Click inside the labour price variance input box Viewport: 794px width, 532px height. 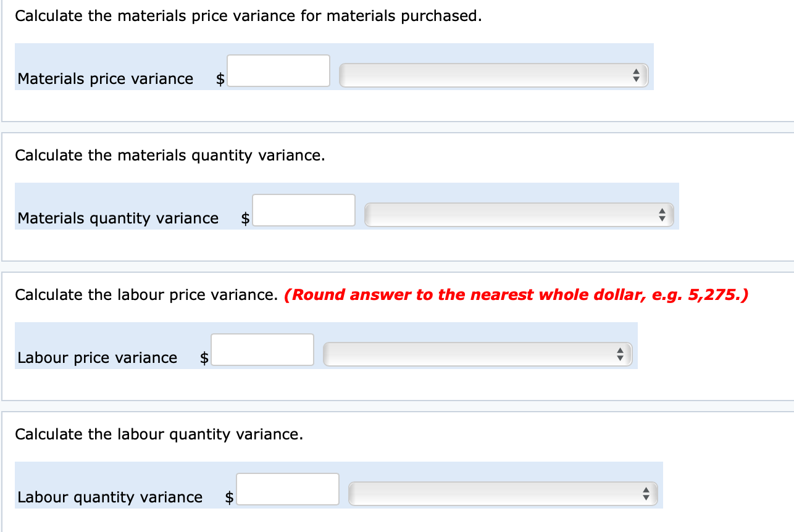click(x=262, y=349)
